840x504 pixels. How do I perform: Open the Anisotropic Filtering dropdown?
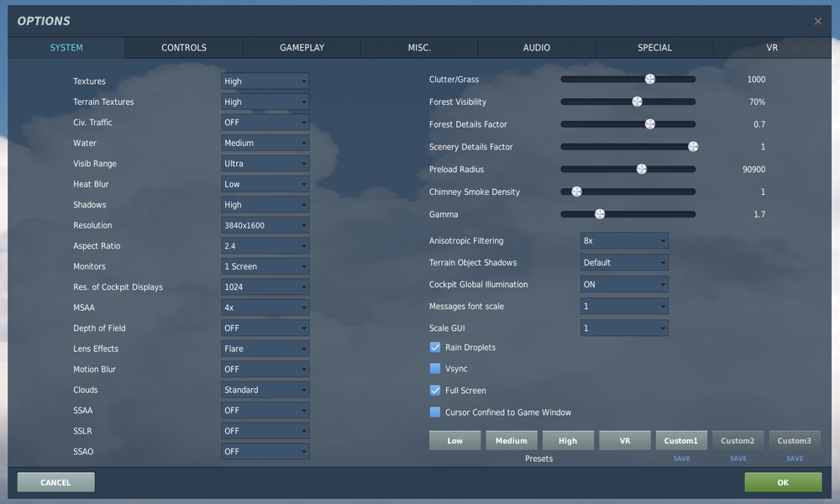click(624, 240)
